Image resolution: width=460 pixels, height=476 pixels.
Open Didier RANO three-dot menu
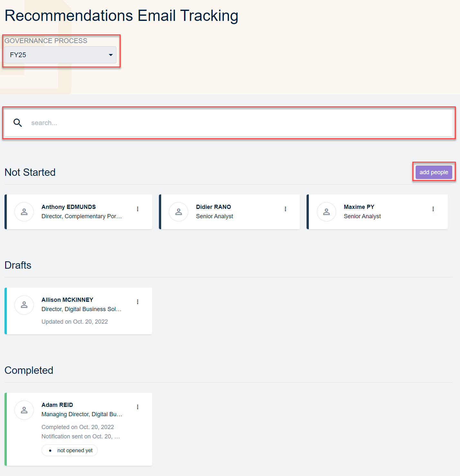[x=285, y=209]
